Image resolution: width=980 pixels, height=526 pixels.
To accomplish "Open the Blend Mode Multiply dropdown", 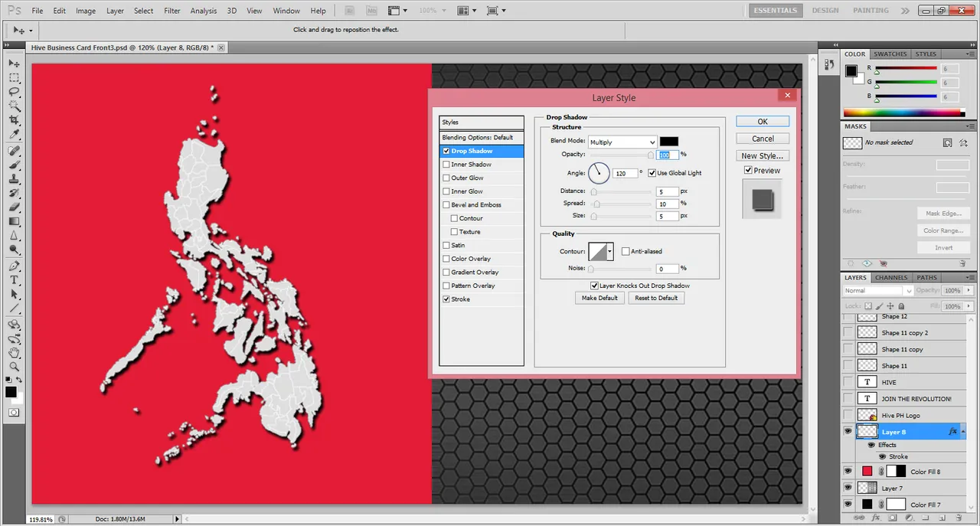I will (622, 142).
